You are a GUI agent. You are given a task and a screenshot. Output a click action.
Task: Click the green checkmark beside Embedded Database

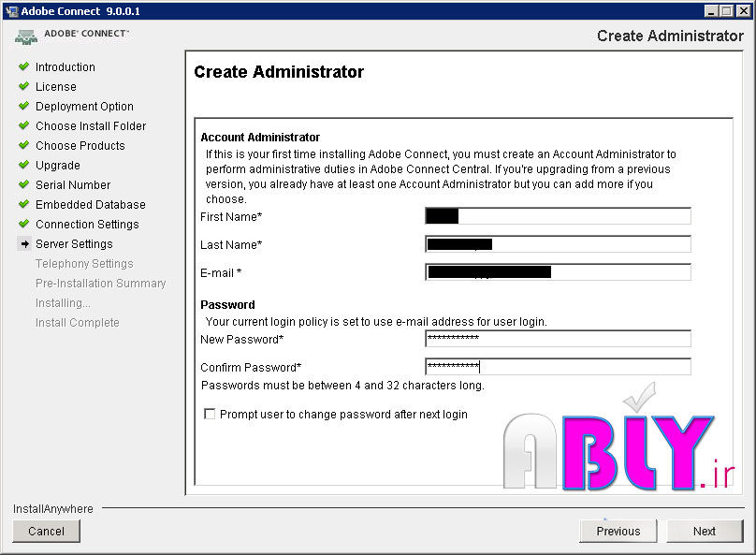pos(23,204)
